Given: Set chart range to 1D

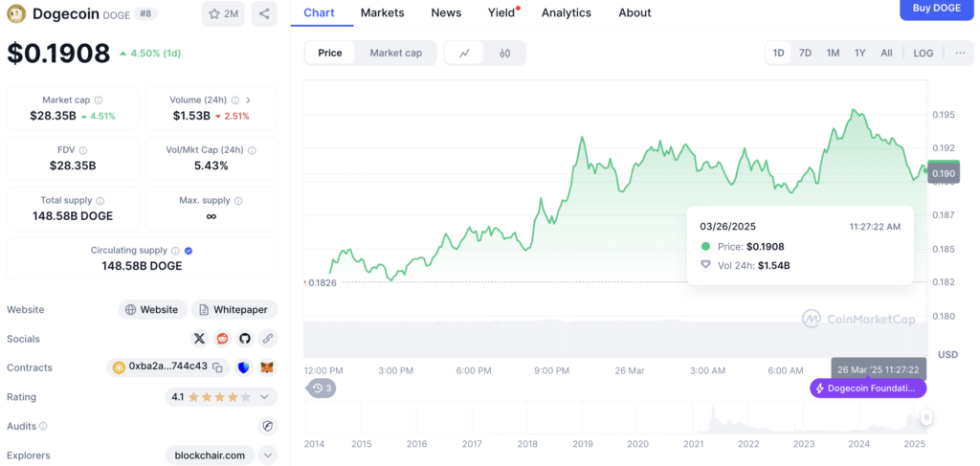Looking at the screenshot, I should tap(779, 53).
